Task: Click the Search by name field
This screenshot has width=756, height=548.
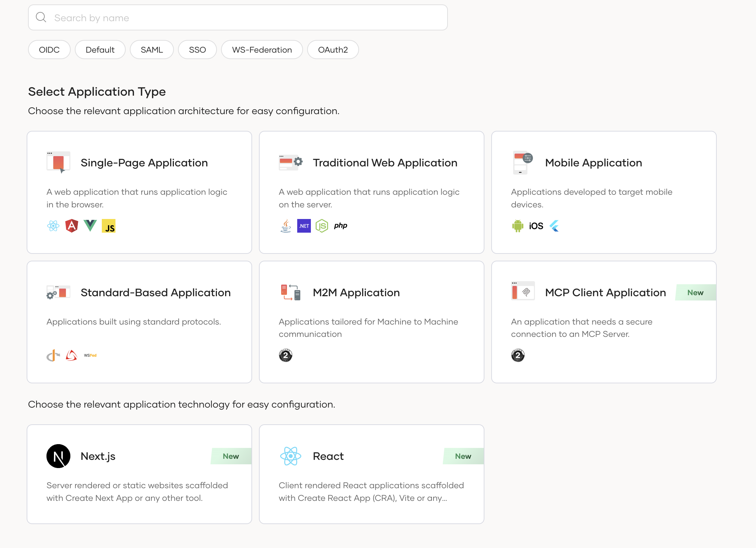Action: (x=237, y=17)
